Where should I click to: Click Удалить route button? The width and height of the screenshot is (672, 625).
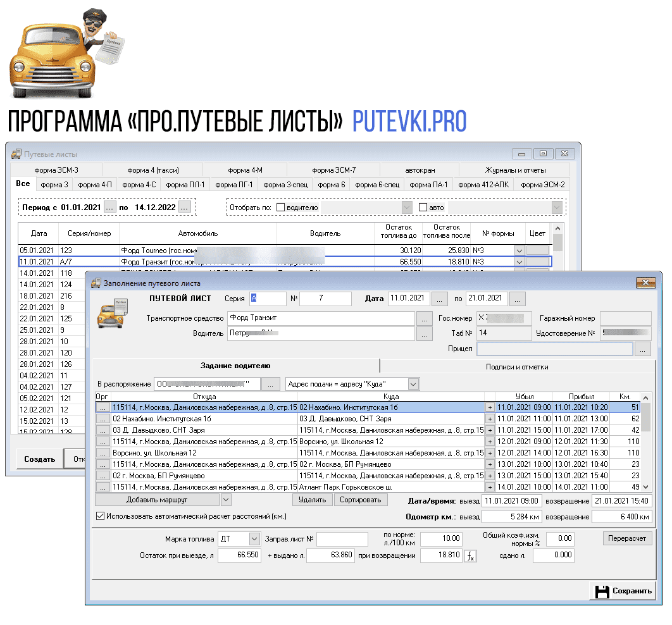(x=313, y=500)
